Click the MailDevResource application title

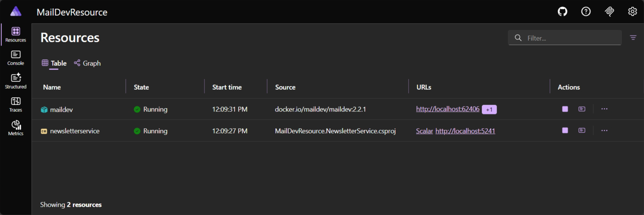coord(72,12)
